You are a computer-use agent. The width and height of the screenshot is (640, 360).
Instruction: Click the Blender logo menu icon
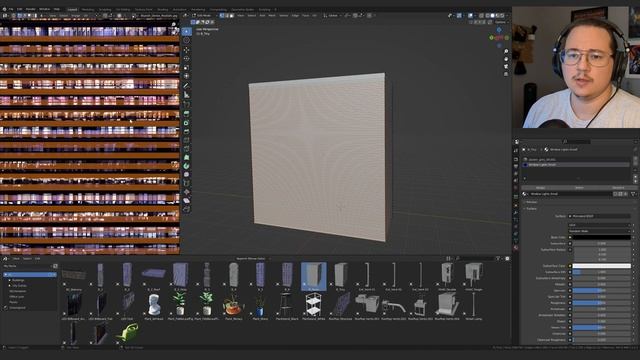tap(4, 9)
